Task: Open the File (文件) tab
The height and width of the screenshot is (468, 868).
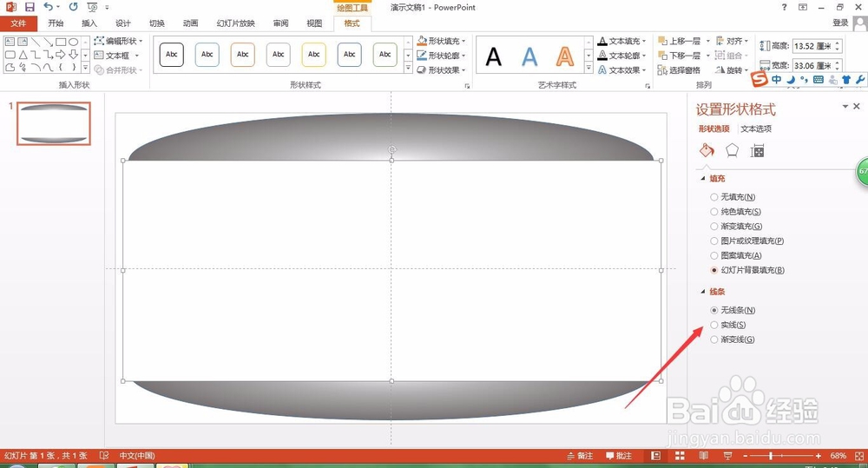Action: (18, 23)
